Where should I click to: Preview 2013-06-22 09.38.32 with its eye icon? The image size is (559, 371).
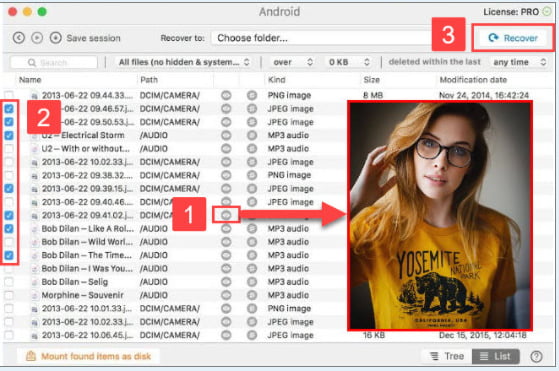coord(226,175)
